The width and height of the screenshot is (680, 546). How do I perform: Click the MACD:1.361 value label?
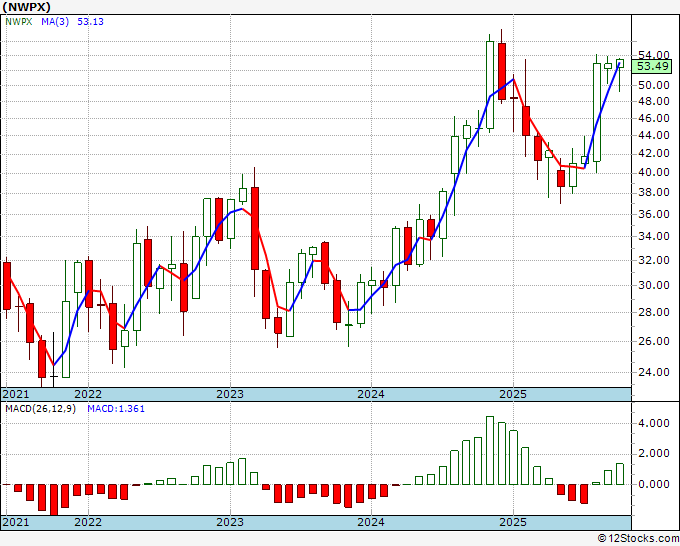click(116, 409)
